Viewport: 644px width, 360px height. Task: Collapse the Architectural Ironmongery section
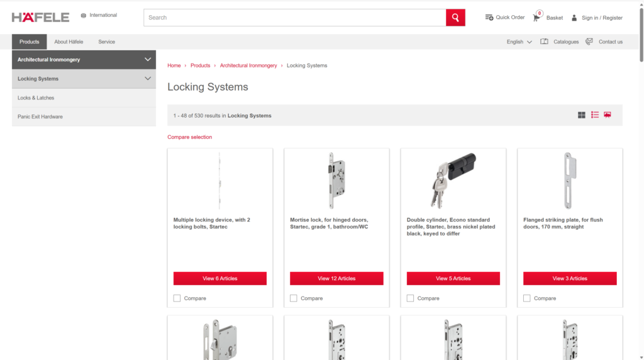point(148,59)
